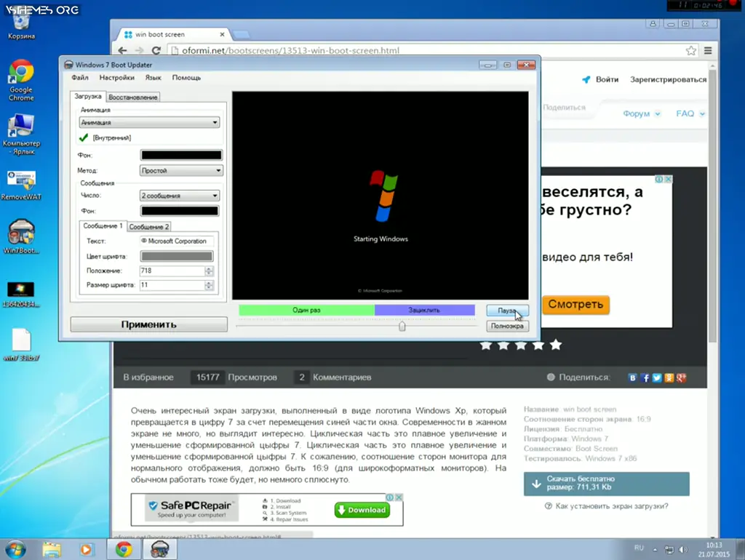The width and height of the screenshot is (745, 560).
Task: Open the Chrome browser menu icon
Action: pyautogui.click(x=707, y=50)
